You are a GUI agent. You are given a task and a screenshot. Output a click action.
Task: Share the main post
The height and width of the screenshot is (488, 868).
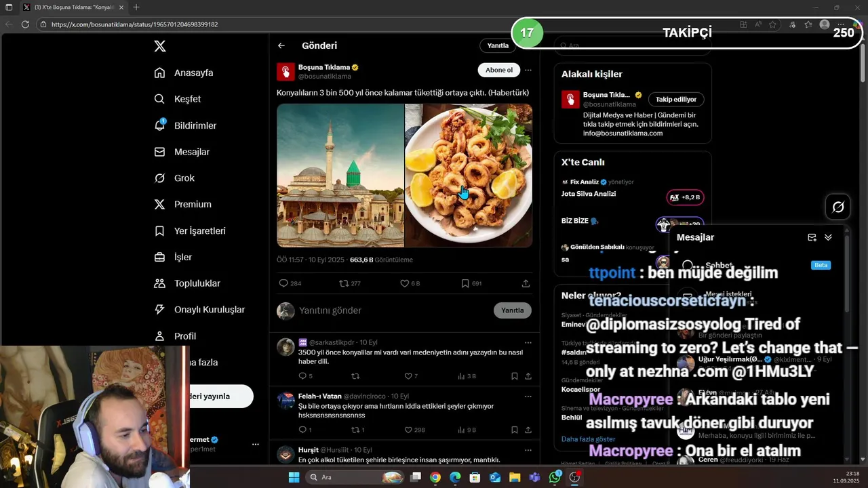[x=526, y=283]
